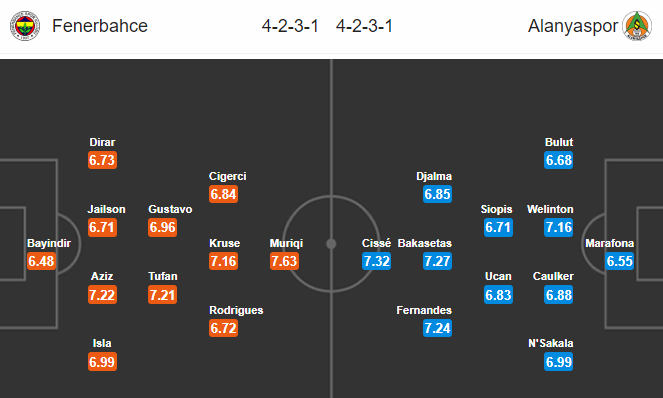
Task: Select Bulut's 6.68 rating badge
Action: (559, 160)
